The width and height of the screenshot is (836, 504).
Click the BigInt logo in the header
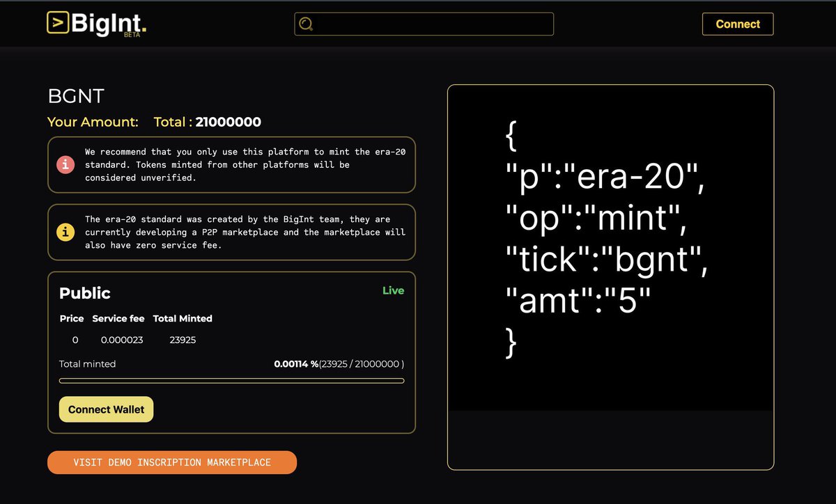pos(97,24)
